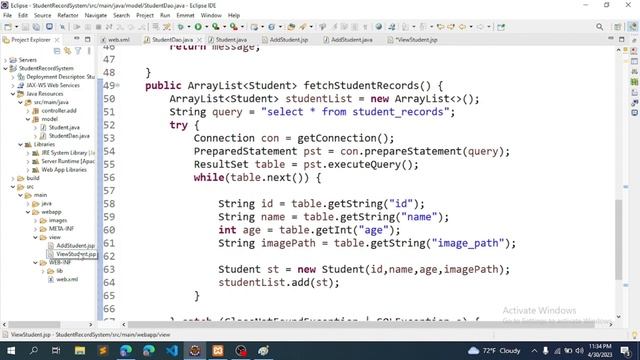
Task: Click Link with Editor in Project Explorer
Action: point(67,51)
